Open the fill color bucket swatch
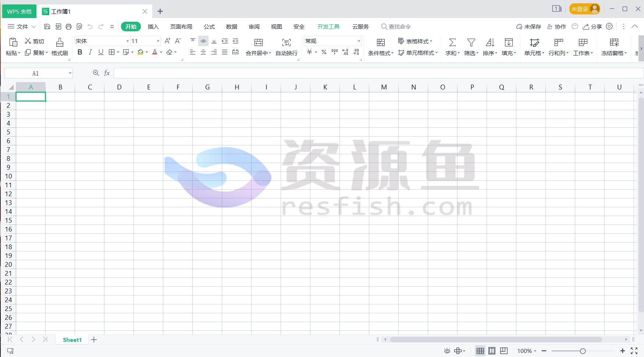 [x=140, y=52]
